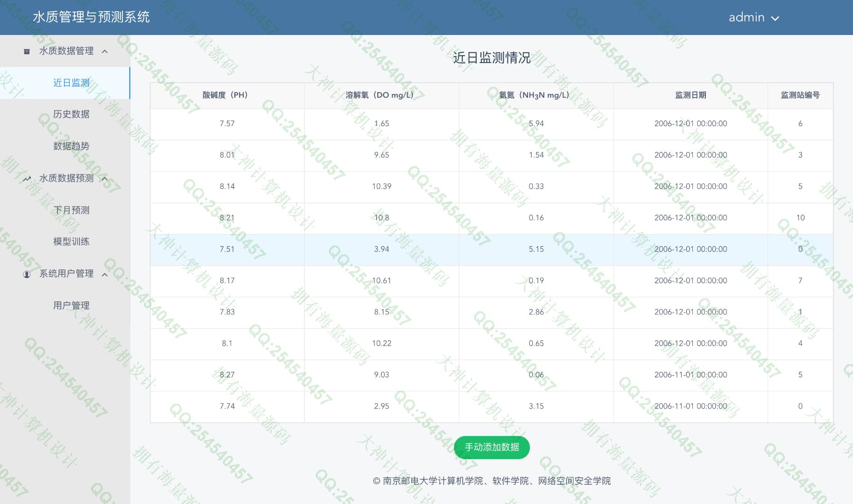Collapse the 水质数据预测 menu chevron
The height and width of the screenshot is (504, 853).
pos(105,179)
